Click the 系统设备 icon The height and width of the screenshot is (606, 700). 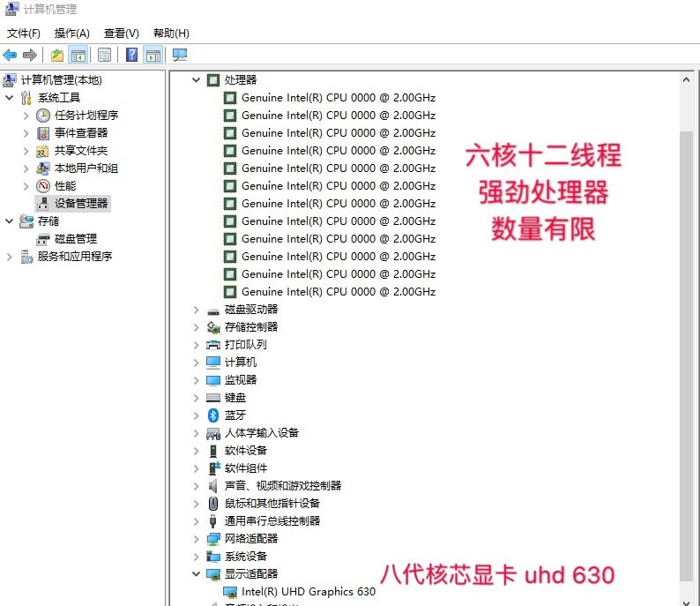213,557
